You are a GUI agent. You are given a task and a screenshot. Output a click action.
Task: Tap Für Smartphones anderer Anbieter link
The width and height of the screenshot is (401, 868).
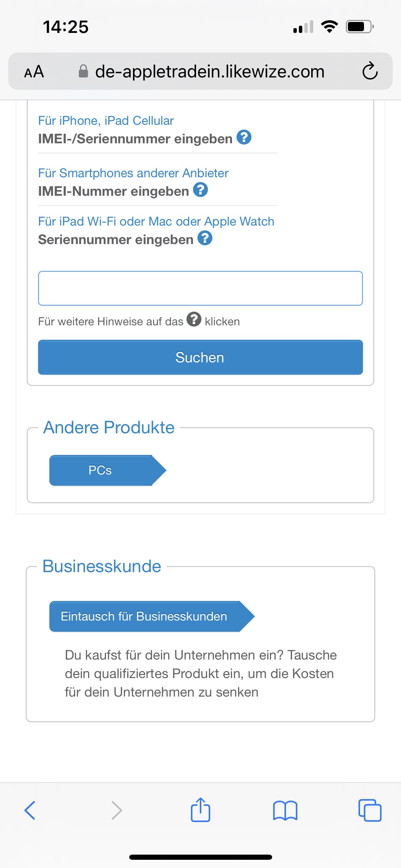(x=133, y=173)
